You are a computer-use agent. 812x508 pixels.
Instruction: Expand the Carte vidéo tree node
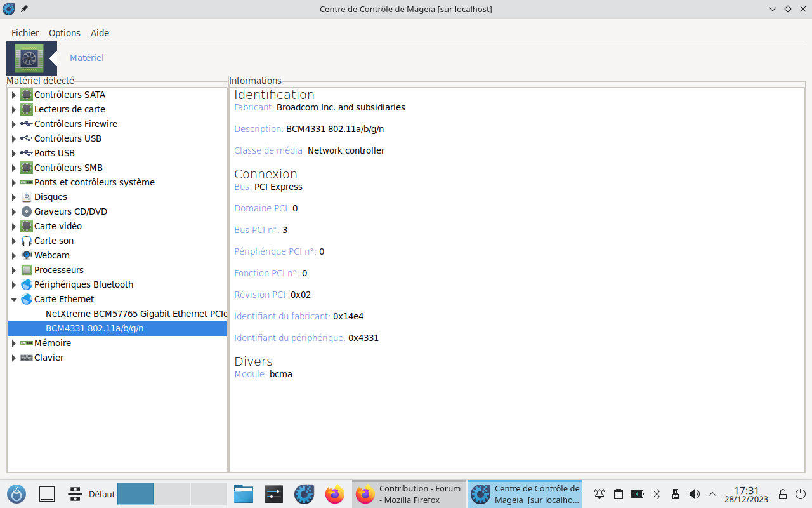coord(13,226)
